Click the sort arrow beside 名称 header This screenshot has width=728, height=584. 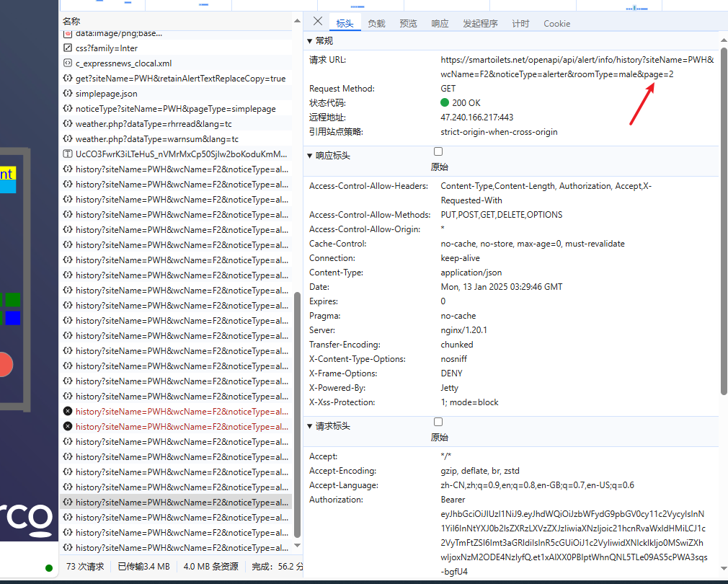pyautogui.click(x=297, y=22)
